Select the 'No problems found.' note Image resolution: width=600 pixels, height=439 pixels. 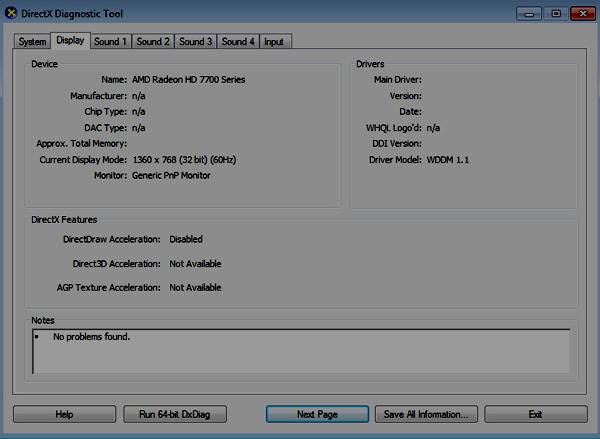pyautogui.click(x=91, y=337)
